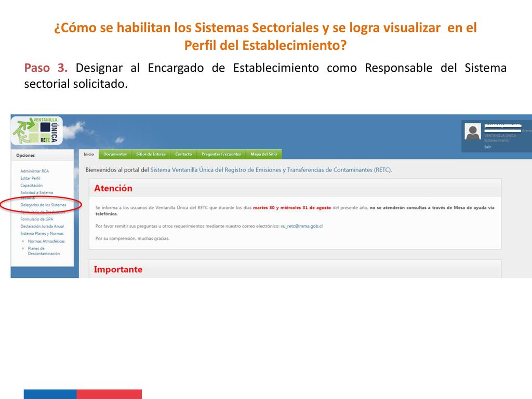The image size is (532, 399).
Task: Open the Contacto tab
Action: point(183,154)
